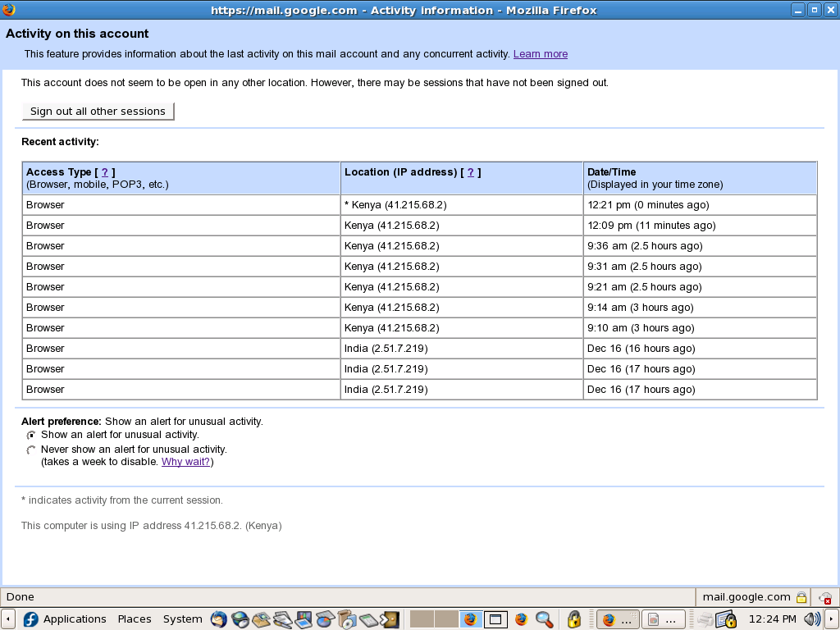This screenshot has width=840, height=630.
Task: Click the '12:09 pm (11 minutes ago)' cell
Action: [x=700, y=226]
